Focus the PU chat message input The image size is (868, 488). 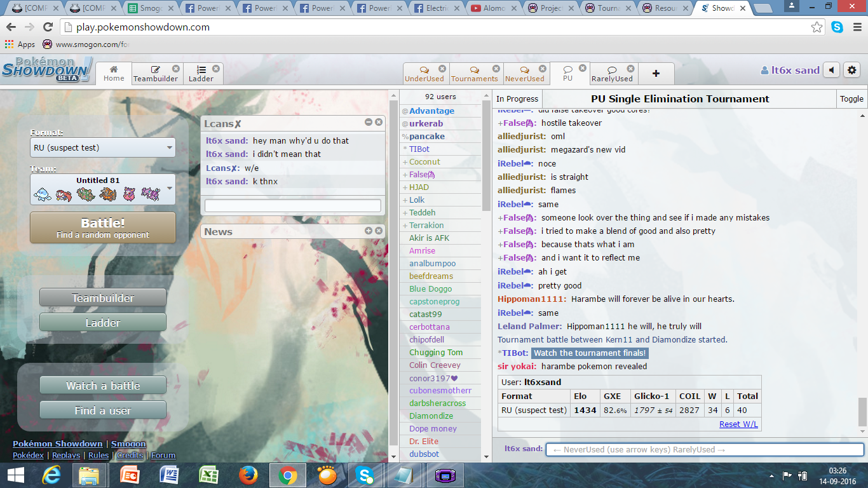pos(705,449)
